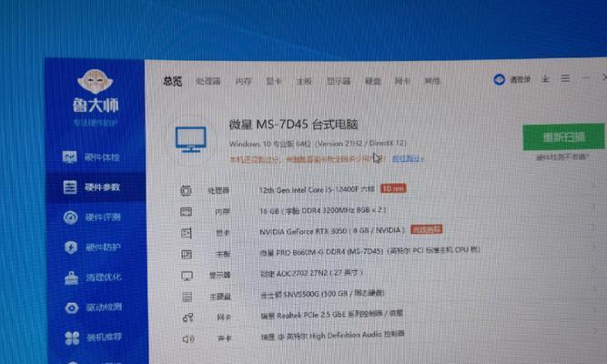Screen dimensions: 607x364
Task: Click the 鲁大师 mascot logo
Action: pos(95,82)
